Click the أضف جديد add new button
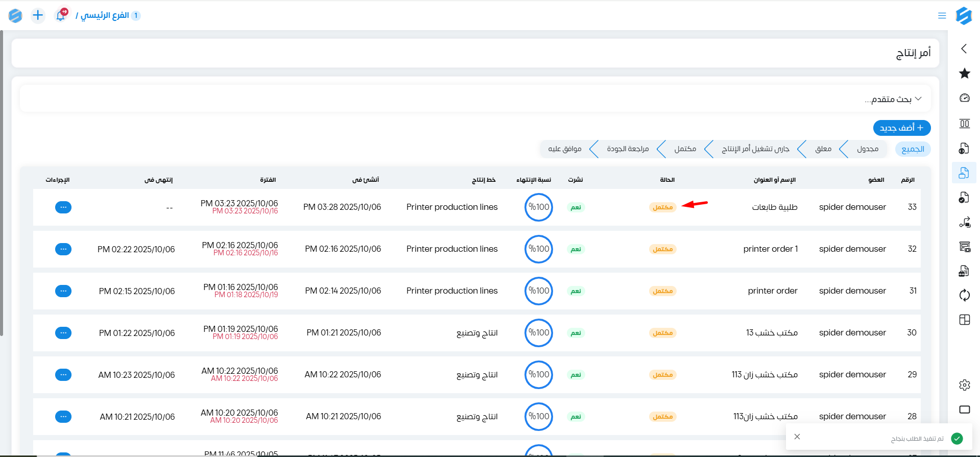 pyautogui.click(x=901, y=128)
